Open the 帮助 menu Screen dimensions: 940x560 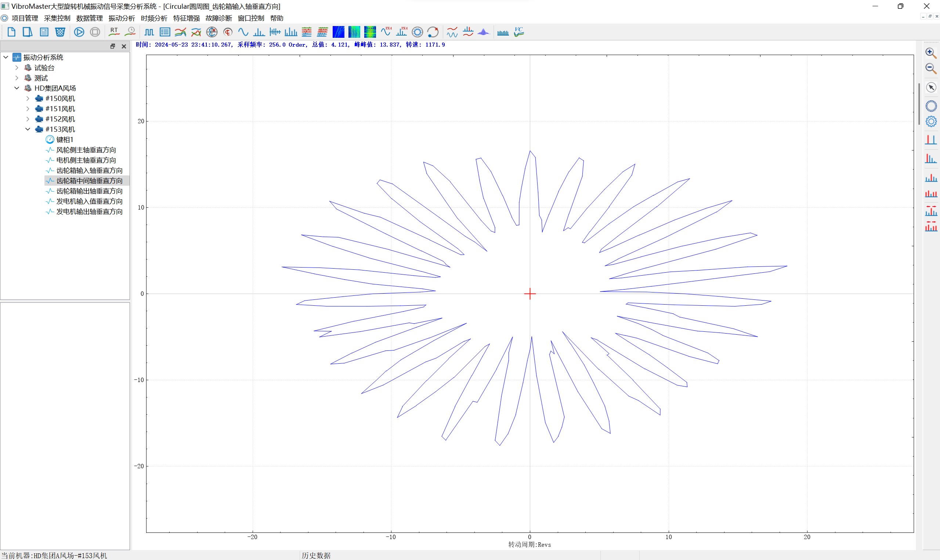point(277,18)
